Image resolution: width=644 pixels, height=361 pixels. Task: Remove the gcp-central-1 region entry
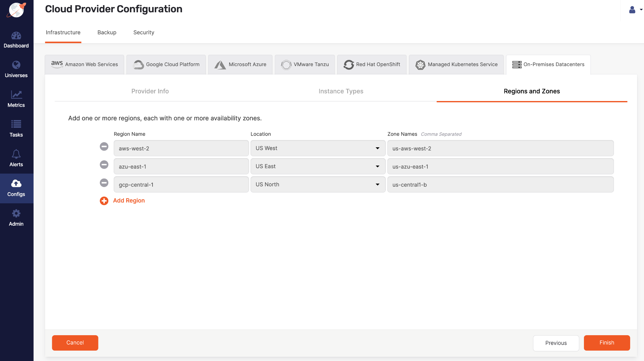click(104, 183)
